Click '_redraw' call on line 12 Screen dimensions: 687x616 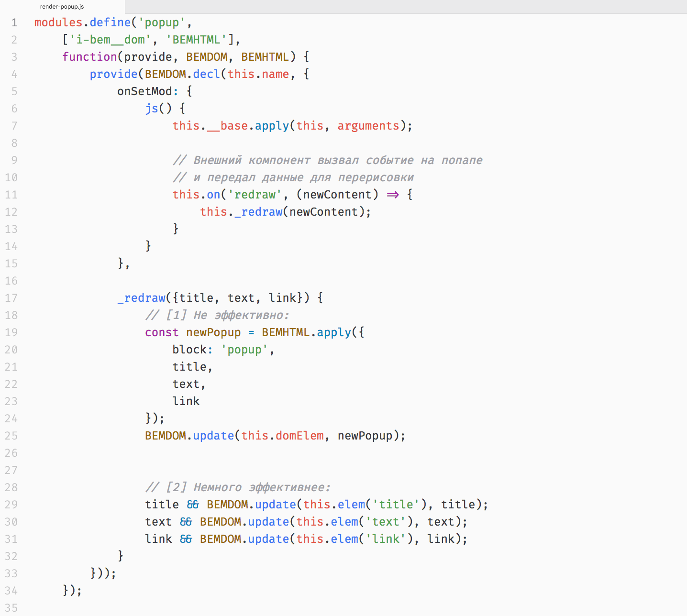pyautogui.click(x=258, y=212)
